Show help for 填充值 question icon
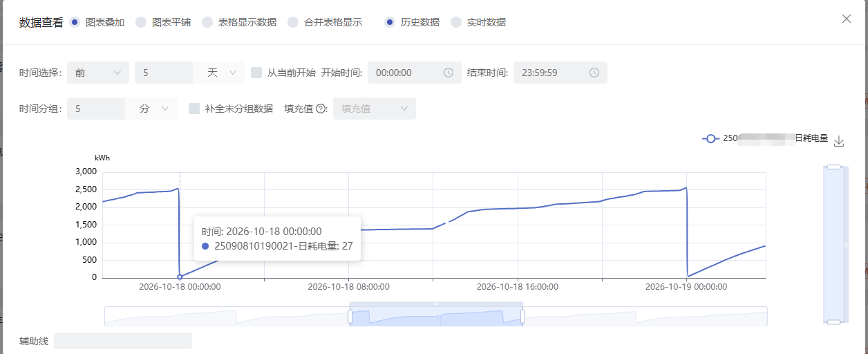The height and width of the screenshot is (354, 868). (321, 109)
